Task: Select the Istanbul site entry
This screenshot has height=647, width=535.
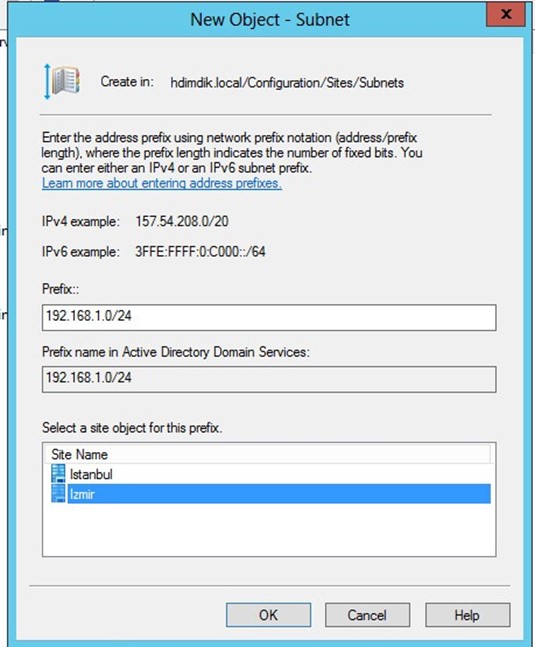Action: 271,474
